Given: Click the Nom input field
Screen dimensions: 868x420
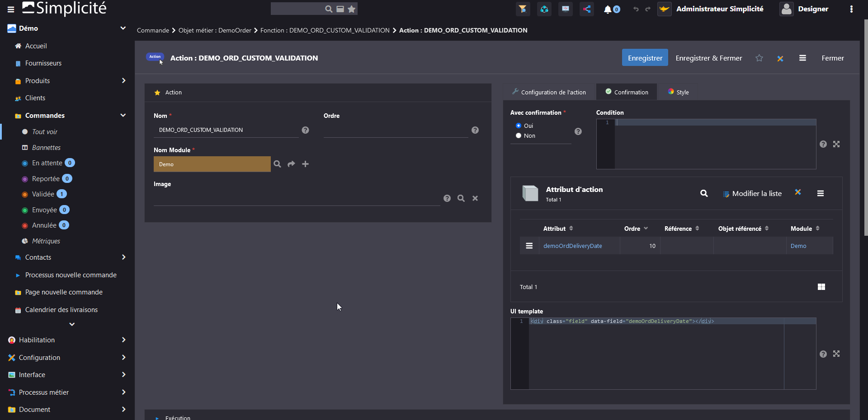Looking at the screenshot, I should coord(226,130).
